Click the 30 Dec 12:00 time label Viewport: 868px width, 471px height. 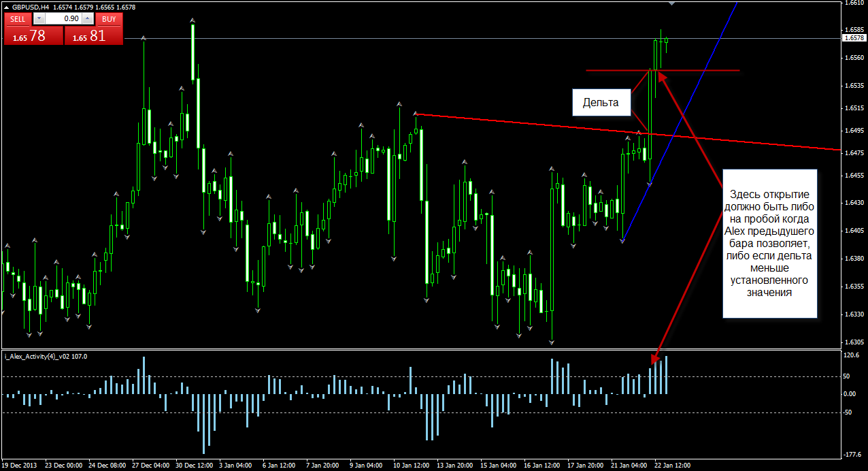[x=194, y=466]
